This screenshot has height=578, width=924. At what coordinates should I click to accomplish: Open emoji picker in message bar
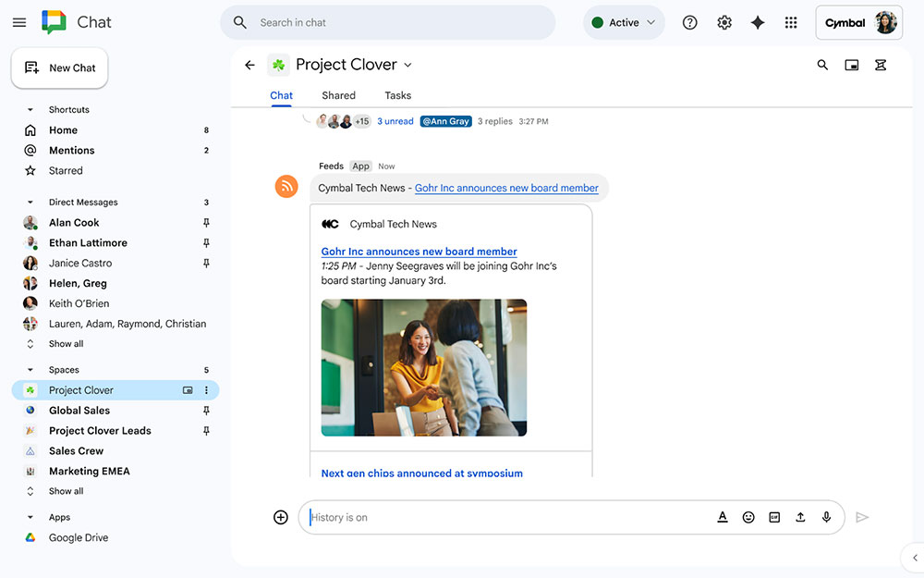point(748,517)
